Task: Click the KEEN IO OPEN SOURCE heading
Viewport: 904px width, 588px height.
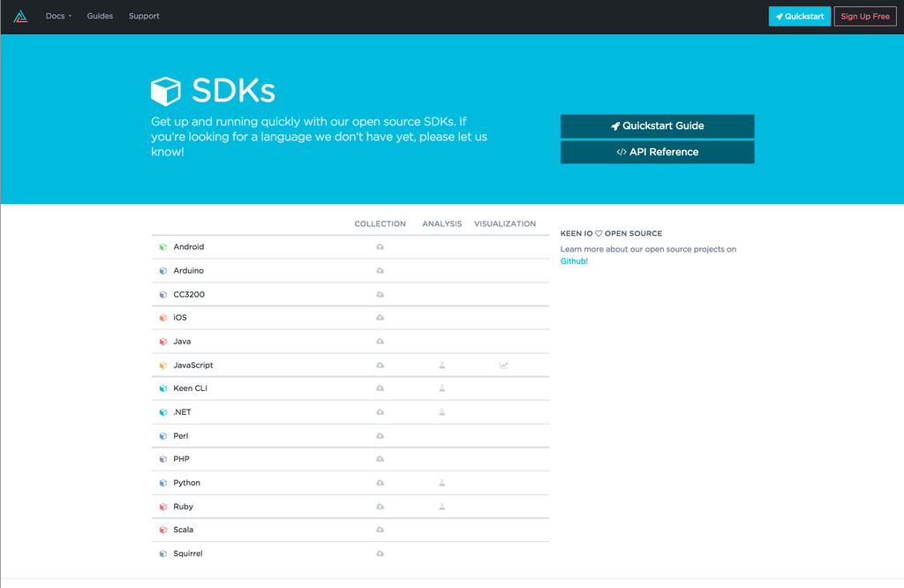Action: click(x=611, y=233)
